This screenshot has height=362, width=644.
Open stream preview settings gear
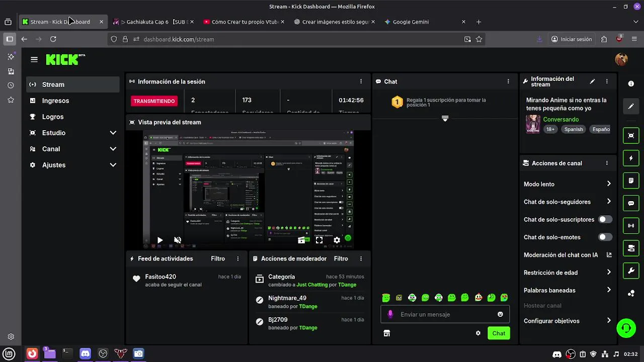(337, 240)
